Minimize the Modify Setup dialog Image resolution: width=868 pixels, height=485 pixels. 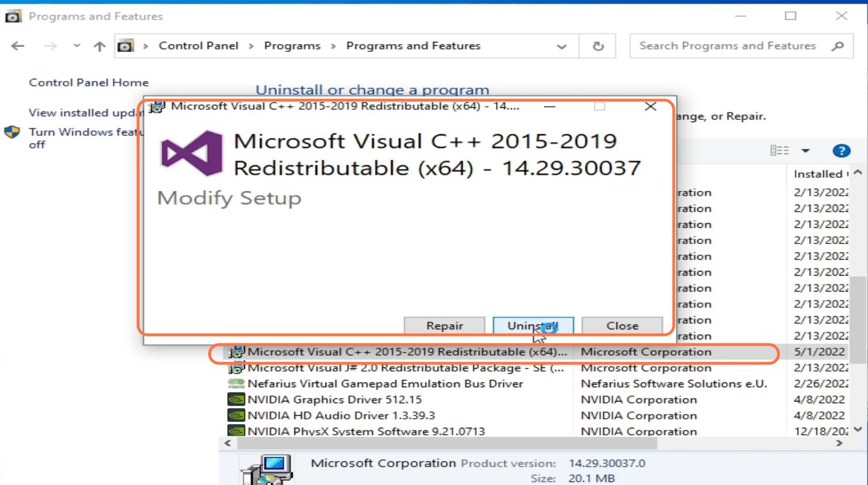(550, 107)
